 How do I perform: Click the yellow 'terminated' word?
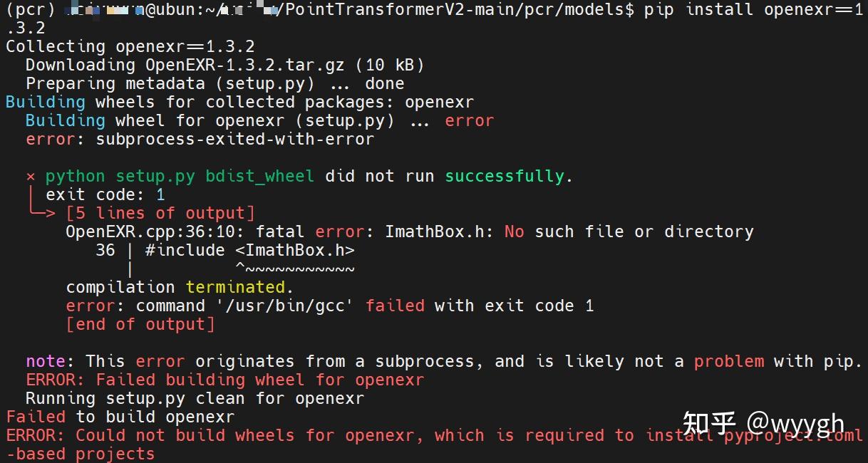pyautogui.click(x=235, y=287)
